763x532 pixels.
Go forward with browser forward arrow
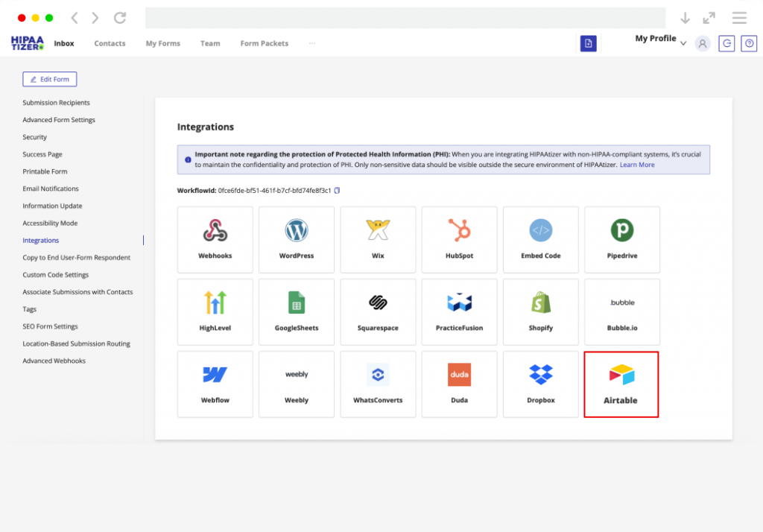click(95, 18)
